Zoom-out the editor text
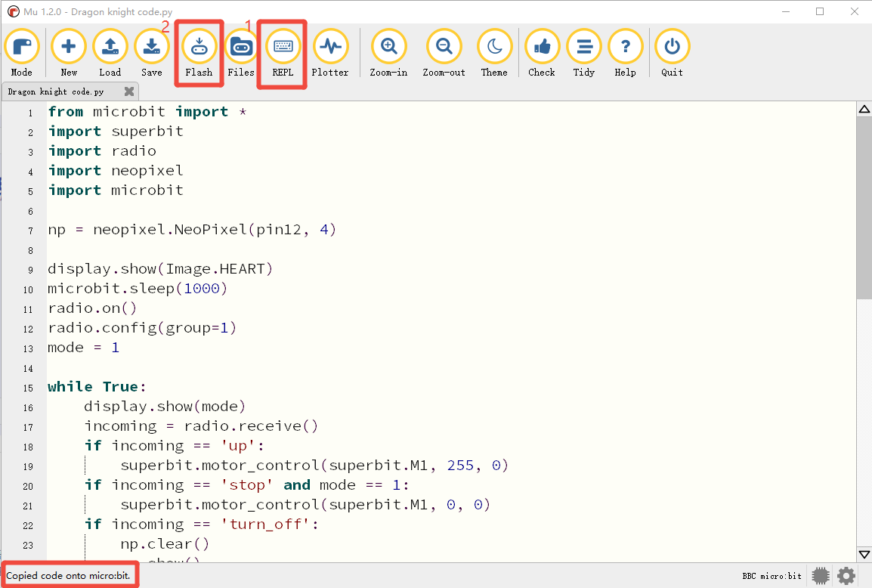Image resolution: width=872 pixels, height=588 pixels. (444, 54)
